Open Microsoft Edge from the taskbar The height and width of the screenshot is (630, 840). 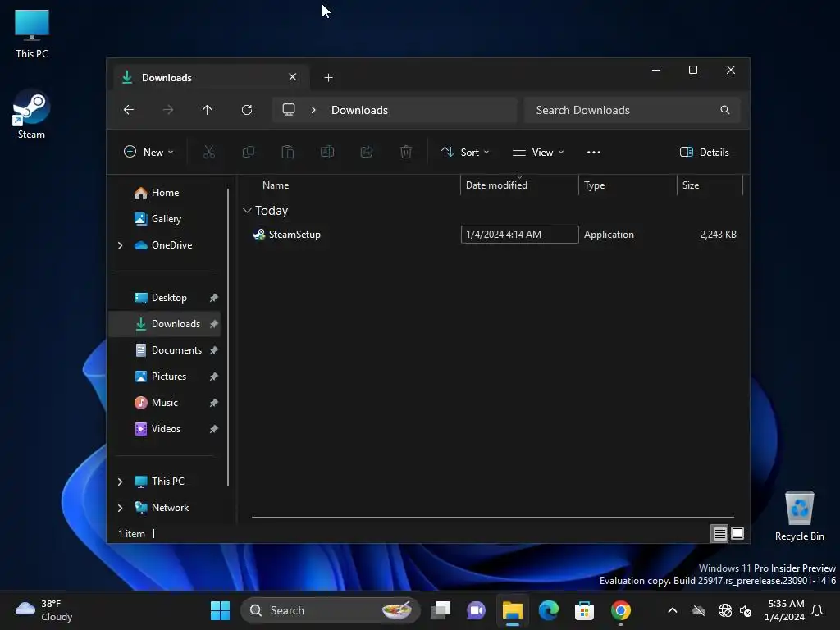pyautogui.click(x=548, y=610)
